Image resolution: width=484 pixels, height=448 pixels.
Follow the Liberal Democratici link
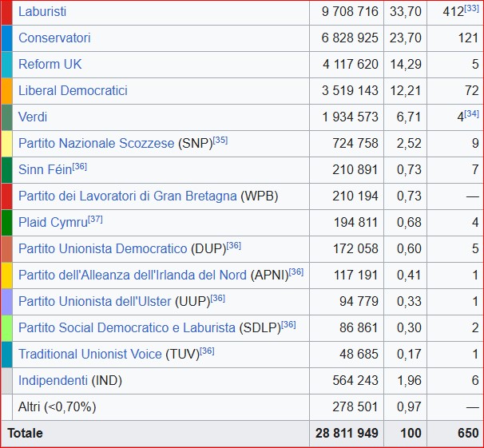point(73,91)
